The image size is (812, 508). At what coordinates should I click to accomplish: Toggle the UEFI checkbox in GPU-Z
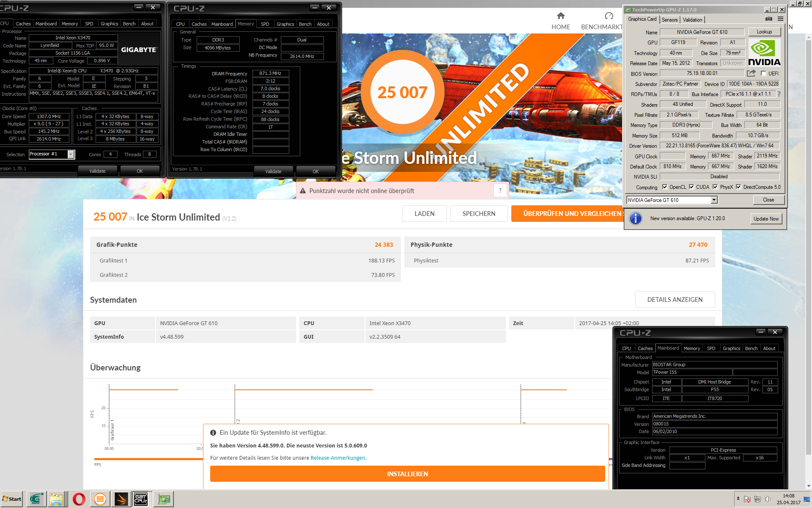tap(763, 73)
